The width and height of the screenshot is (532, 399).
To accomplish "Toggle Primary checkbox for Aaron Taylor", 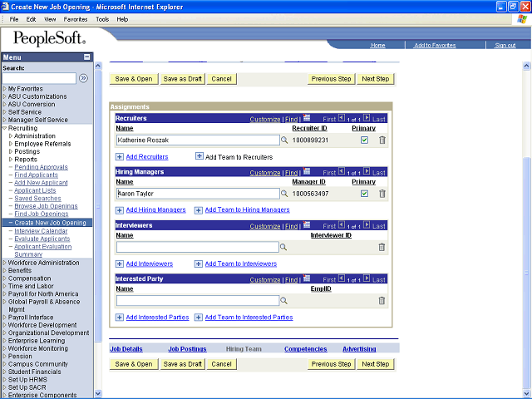I will click(x=364, y=194).
